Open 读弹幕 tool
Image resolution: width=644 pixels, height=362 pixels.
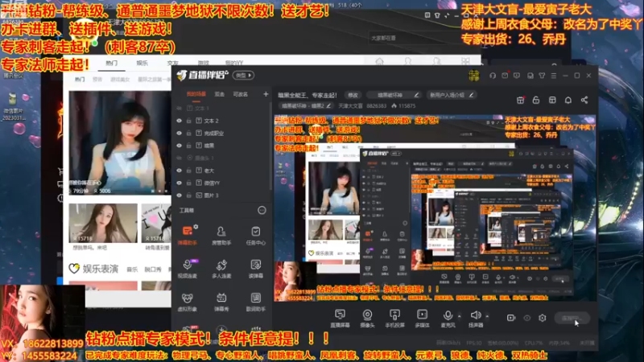coord(255,268)
